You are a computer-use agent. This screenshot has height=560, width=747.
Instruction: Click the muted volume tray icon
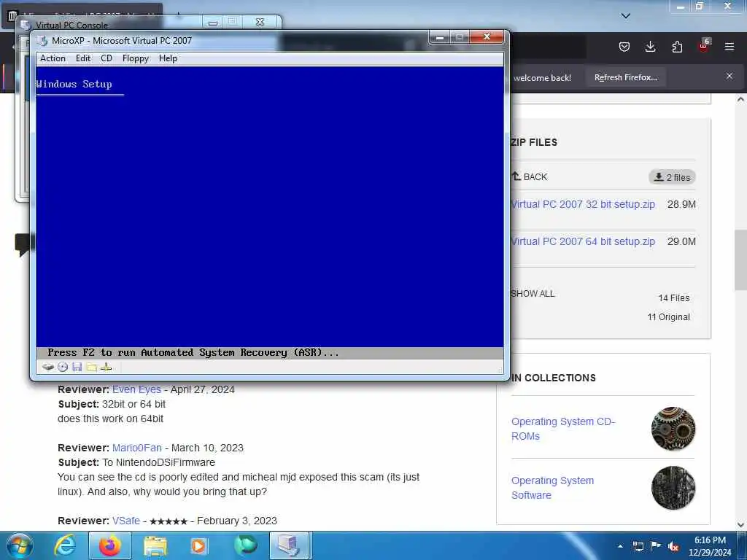[673, 547]
